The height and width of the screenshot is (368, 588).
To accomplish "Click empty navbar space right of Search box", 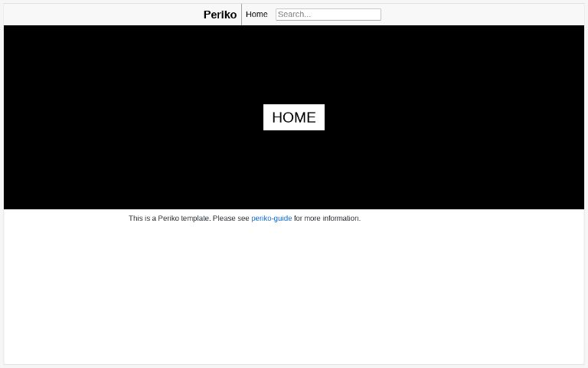I will pyautogui.click(x=482, y=15).
